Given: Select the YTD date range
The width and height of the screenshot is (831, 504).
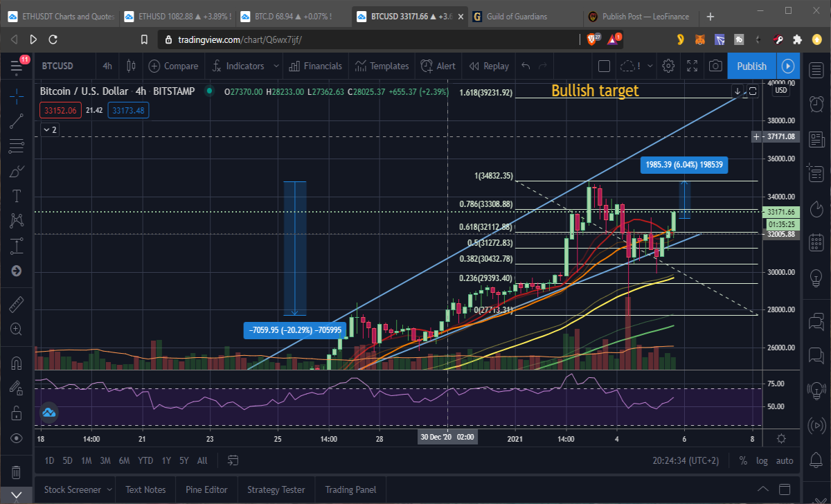Looking at the screenshot, I should (x=145, y=460).
